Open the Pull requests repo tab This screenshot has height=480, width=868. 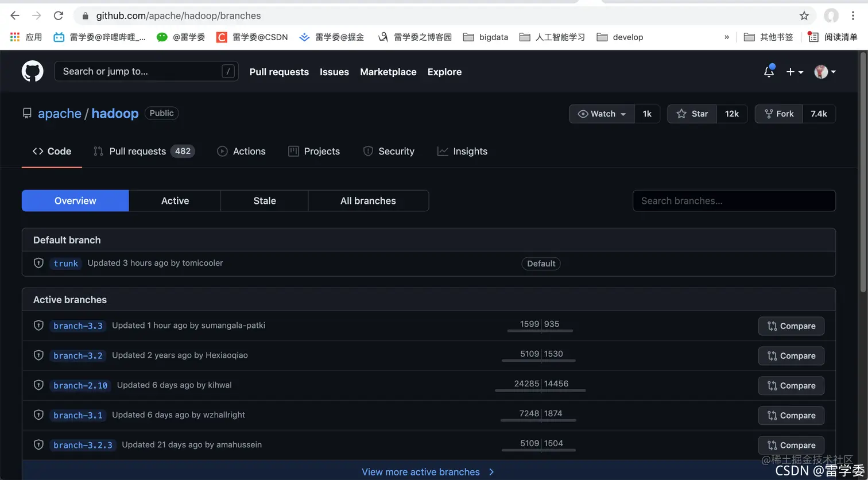pos(144,152)
